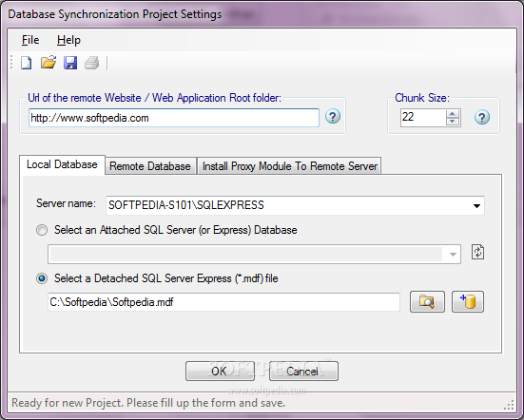
Task: Decrease Chunk Size with down arrow
Action: 453,122
